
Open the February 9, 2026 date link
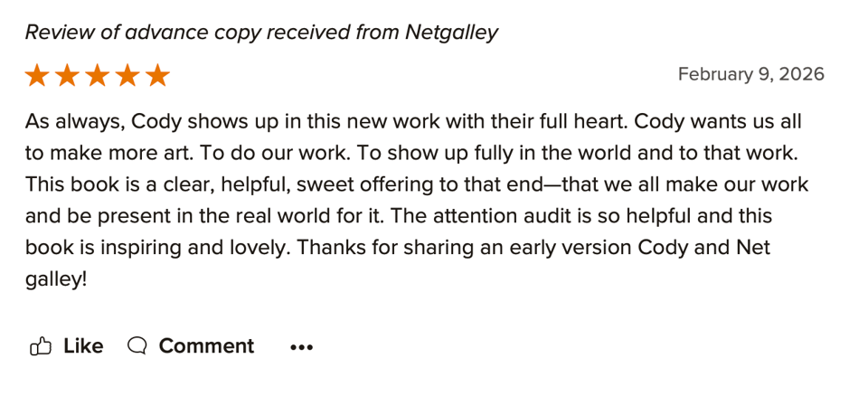tap(750, 74)
